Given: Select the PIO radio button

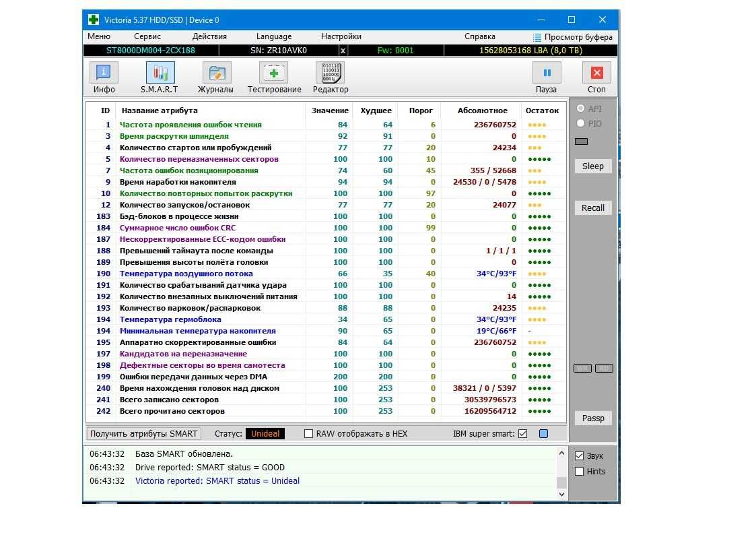Looking at the screenshot, I should (x=581, y=123).
